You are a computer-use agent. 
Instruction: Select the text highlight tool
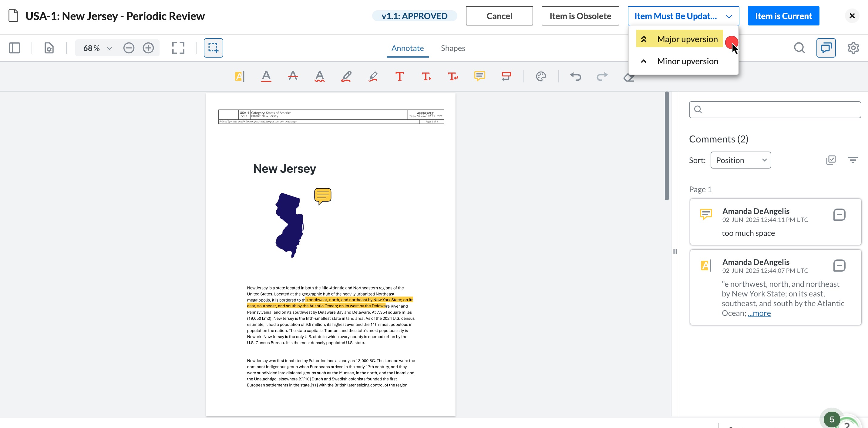[x=240, y=76]
